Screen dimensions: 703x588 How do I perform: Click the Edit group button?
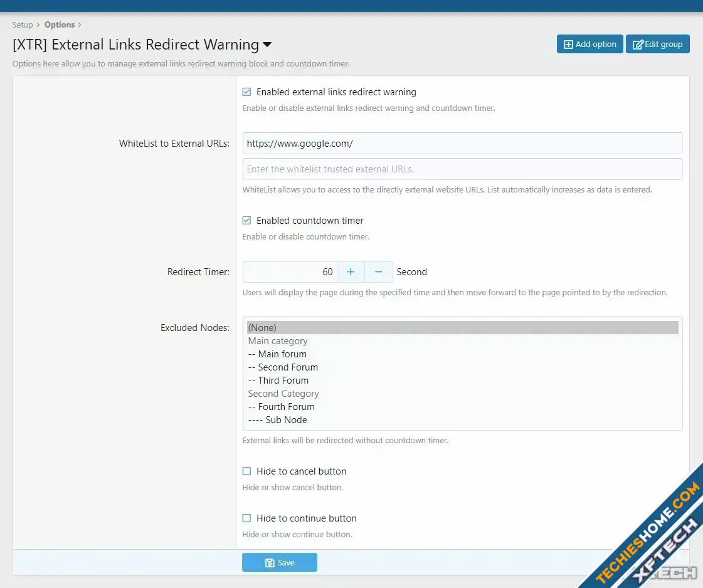pos(657,44)
